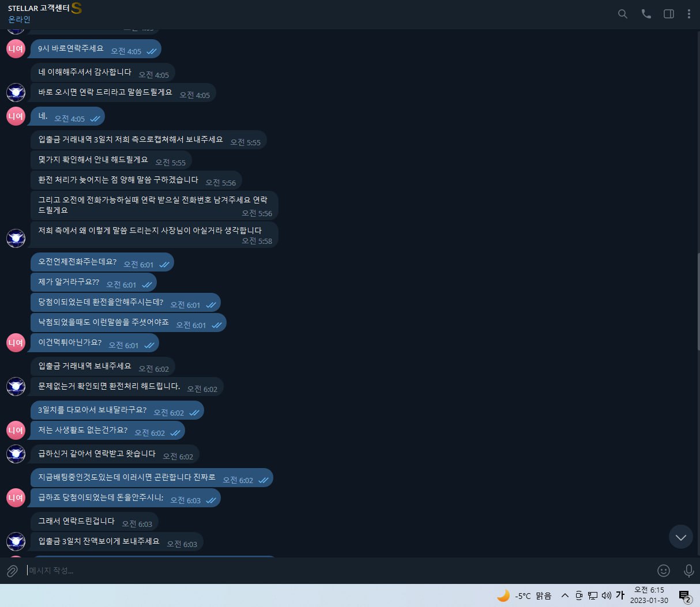Click the STELLAR avatar beside '입출금 3일치 잔액보이게 보내주세요'
The height and width of the screenshot is (607, 700).
[x=16, y=541]
